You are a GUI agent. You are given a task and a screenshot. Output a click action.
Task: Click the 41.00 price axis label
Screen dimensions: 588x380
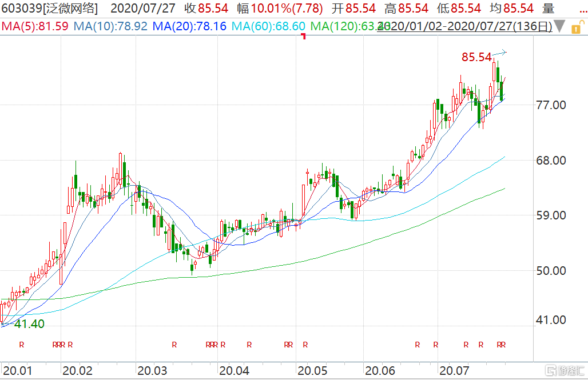click(551, 320)
